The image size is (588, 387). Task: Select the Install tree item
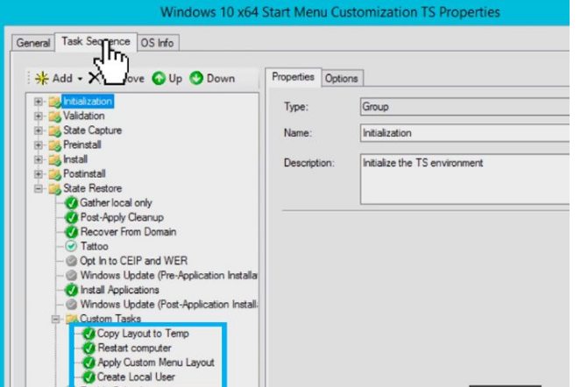pos(75,159)
